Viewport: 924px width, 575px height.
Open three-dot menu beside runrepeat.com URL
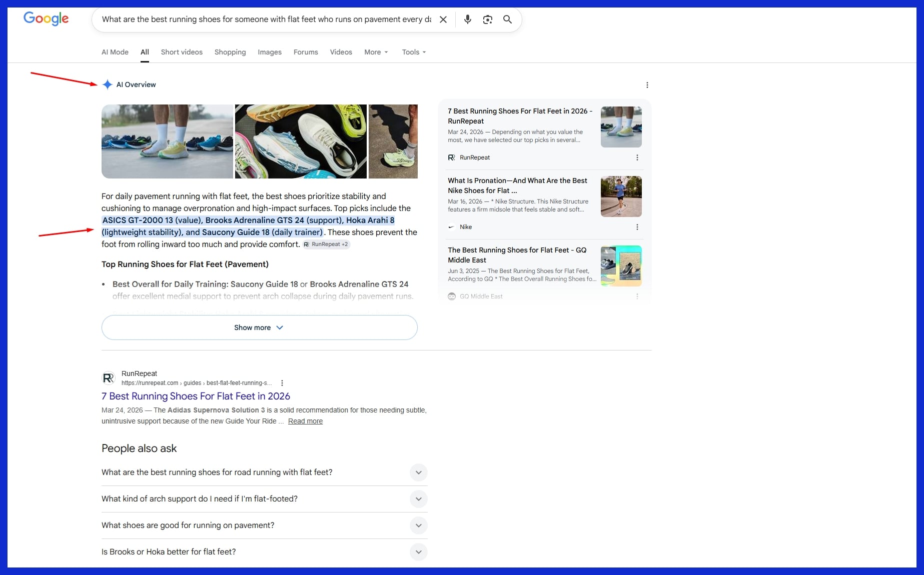(x=282, y=383)
